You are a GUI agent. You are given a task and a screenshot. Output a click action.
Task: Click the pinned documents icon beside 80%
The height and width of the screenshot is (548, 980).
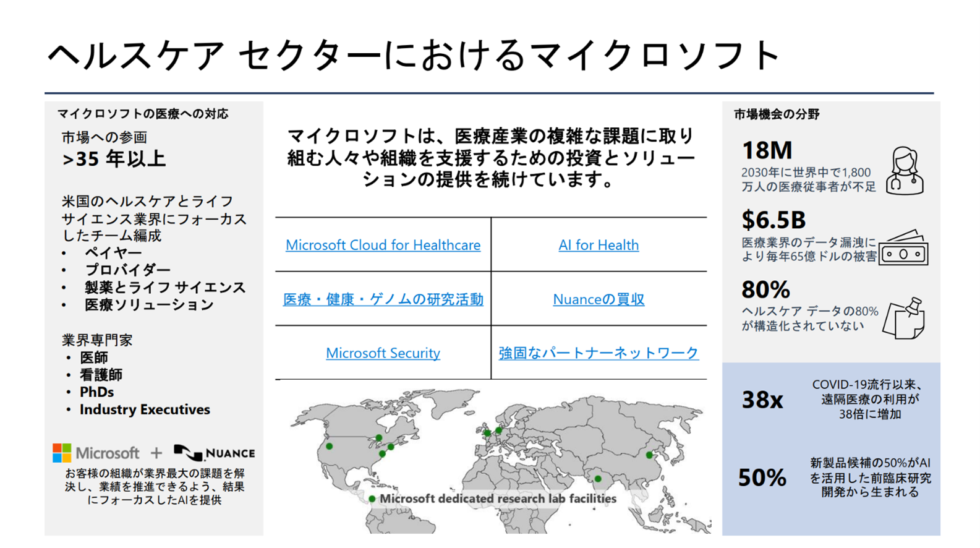[x=903, y=319]
